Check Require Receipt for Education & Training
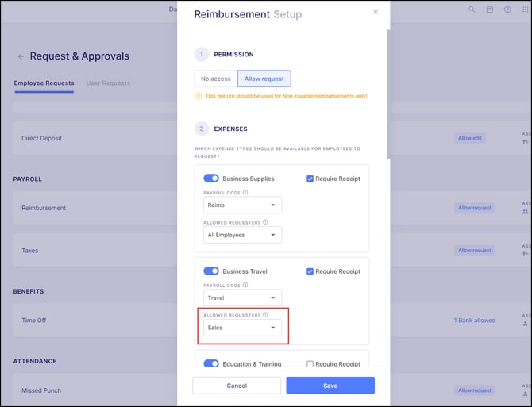 (x=310, y=364)
